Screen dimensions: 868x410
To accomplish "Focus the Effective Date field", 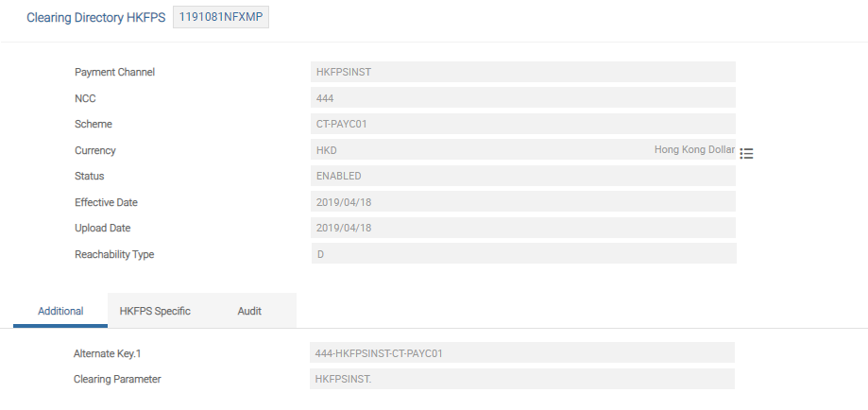I will (x=522, y=202).
